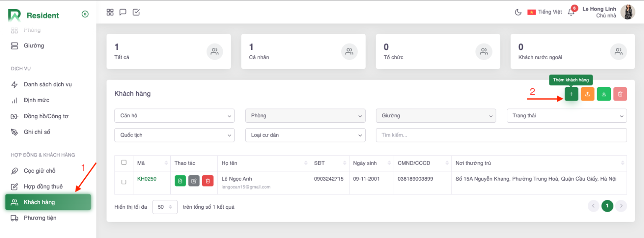
Task: Click the green download export icon
Action: click(x=604, y=94)
